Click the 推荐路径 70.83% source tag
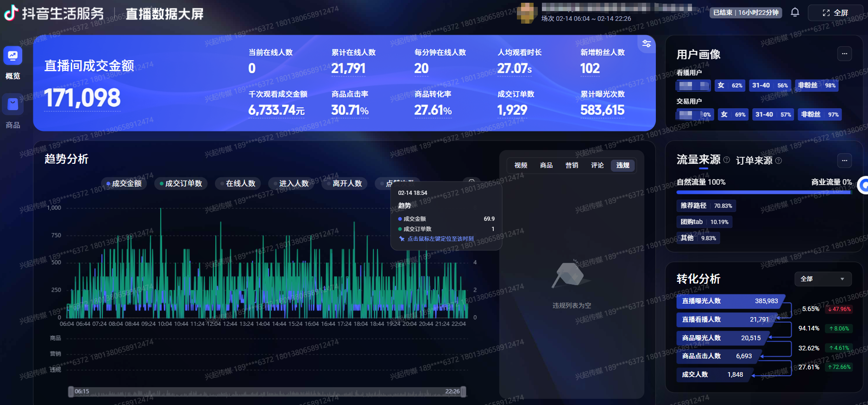 coord(706,206)
